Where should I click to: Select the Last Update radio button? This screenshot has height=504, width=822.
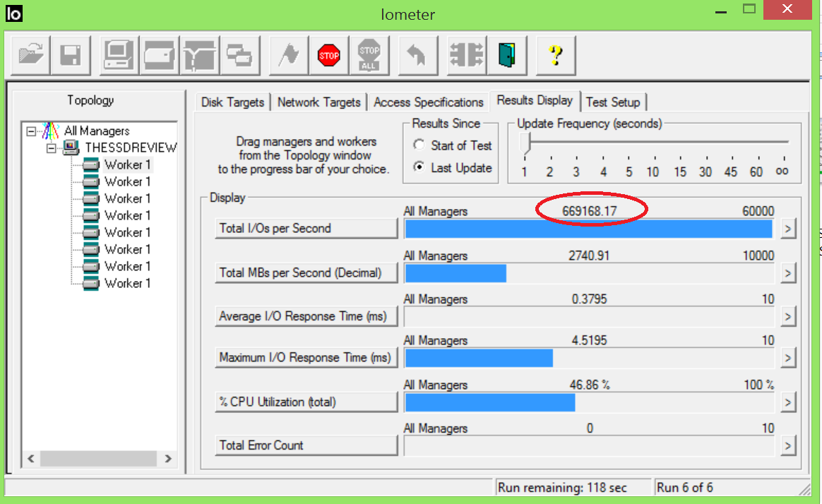[x=419, y=168]
